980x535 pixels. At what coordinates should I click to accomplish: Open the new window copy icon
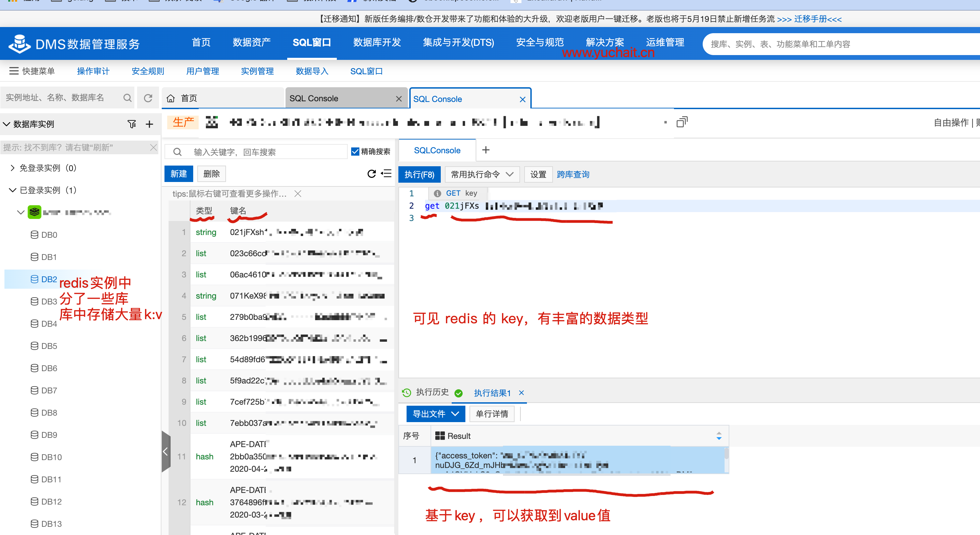point(681,122)
